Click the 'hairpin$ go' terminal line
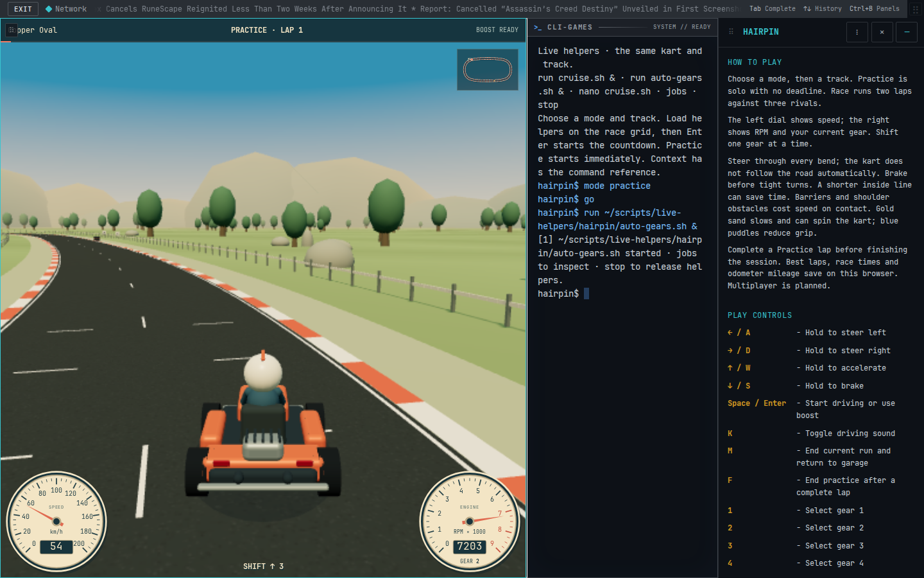This screenshot has height=578, width=924. click(566, 199)
